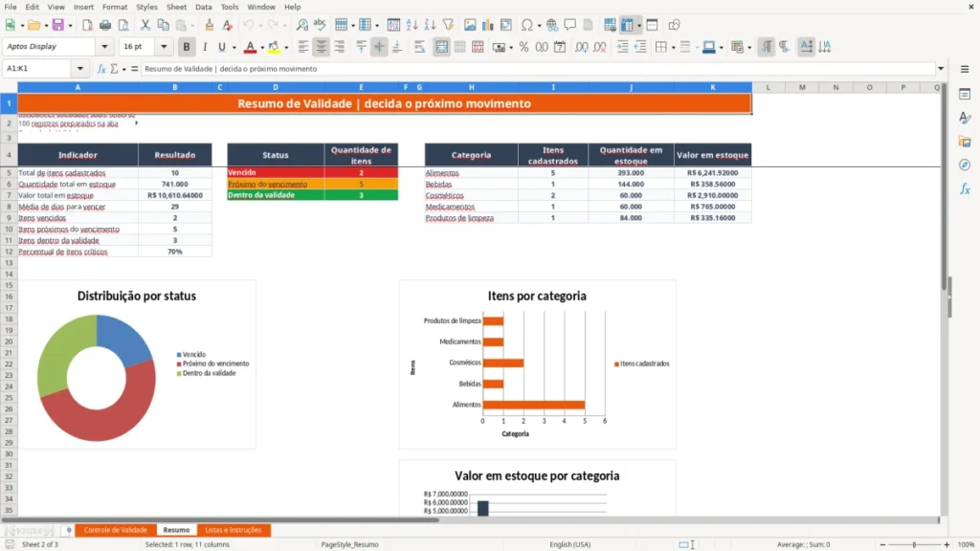Toggle Wrap Text
The width and height of the screenshot is (980, 551).
pos(420,47)
